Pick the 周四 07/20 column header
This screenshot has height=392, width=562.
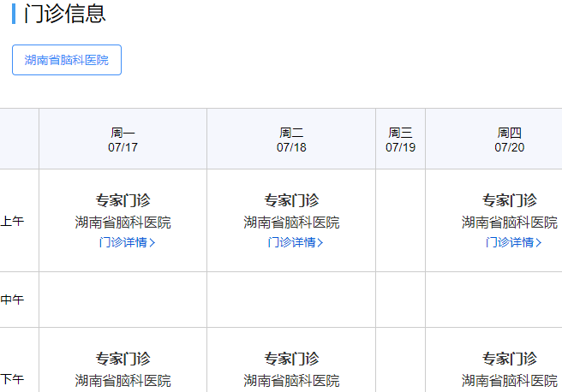[x=509, y=140]
